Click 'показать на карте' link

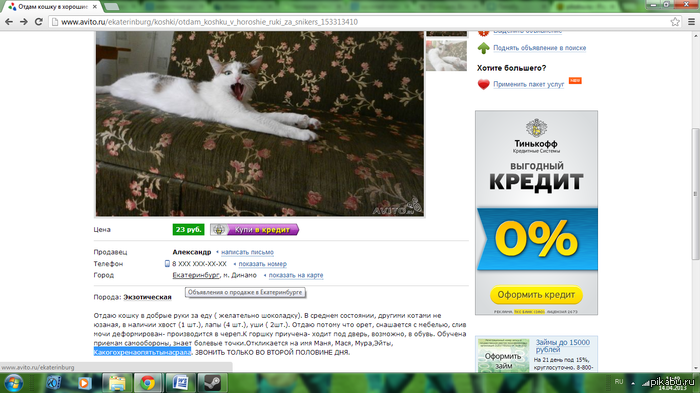[x=296, y=275]
